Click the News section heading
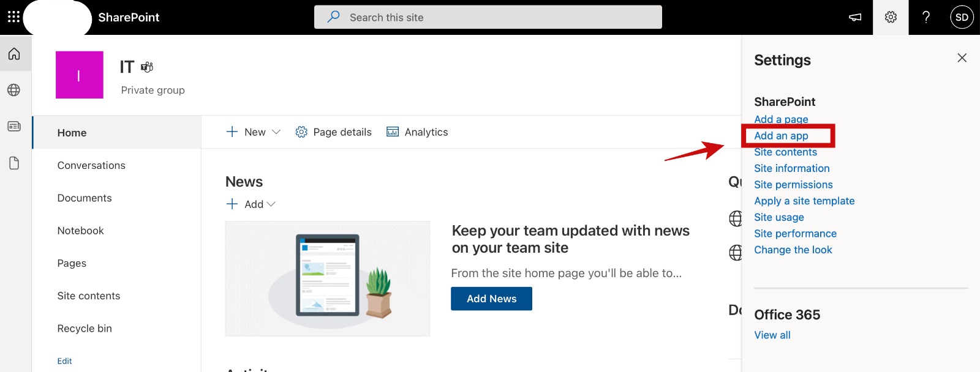 (x=244, y=182)
